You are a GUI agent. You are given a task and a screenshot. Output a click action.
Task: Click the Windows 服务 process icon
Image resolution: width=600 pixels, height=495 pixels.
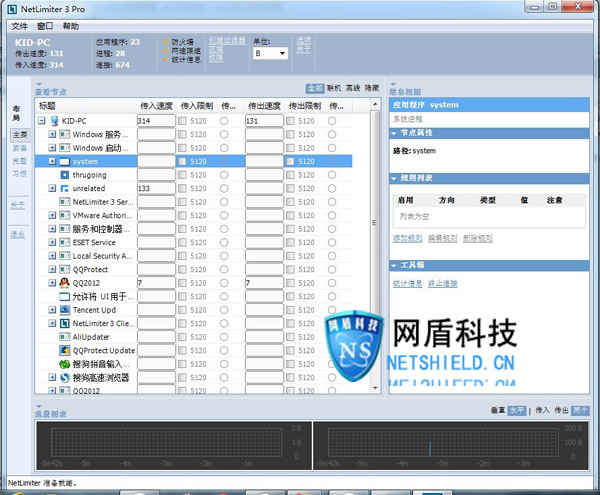point(65,134)
